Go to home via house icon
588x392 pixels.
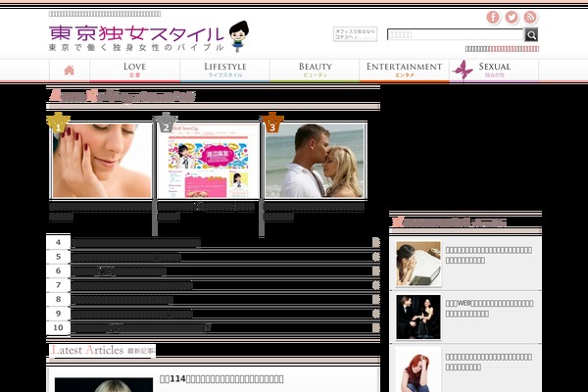pyautogui.click(x=69, y=71)
